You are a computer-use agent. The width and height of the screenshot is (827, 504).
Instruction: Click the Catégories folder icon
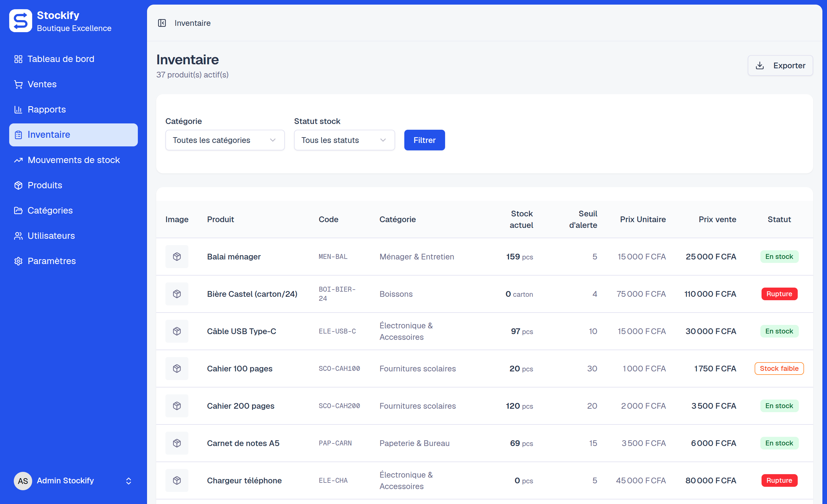(18, 210)
